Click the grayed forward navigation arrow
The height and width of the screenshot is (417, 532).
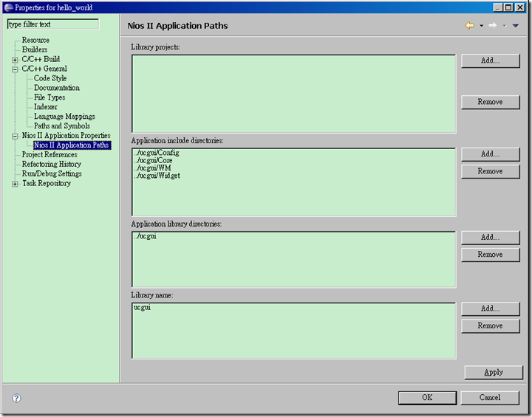point(492,26)
